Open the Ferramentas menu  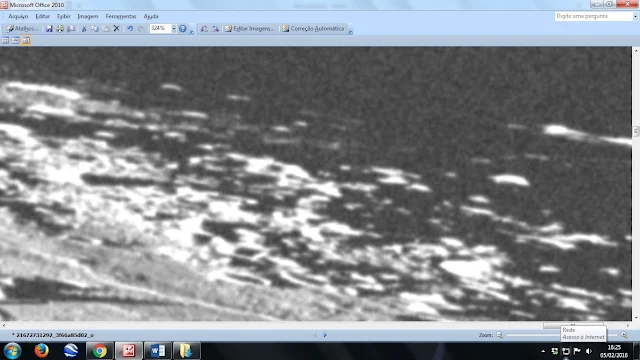point(121,16)
